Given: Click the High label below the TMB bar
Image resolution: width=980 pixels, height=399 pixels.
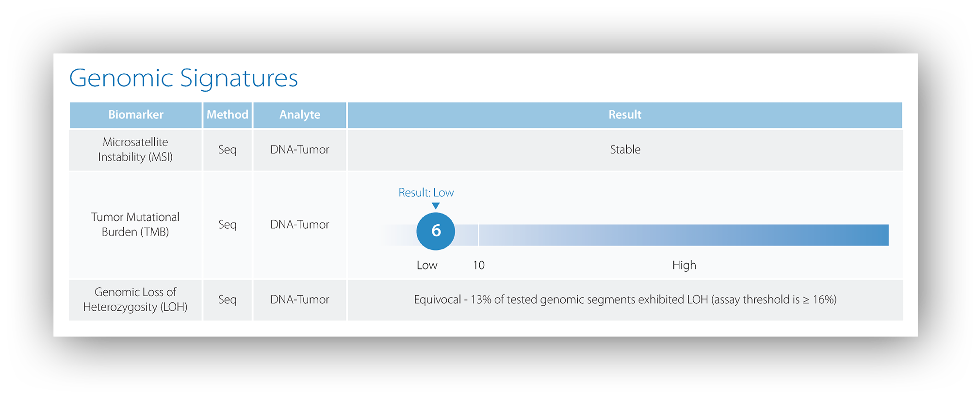Looking at the screenshot, I should tap(684, 265).
